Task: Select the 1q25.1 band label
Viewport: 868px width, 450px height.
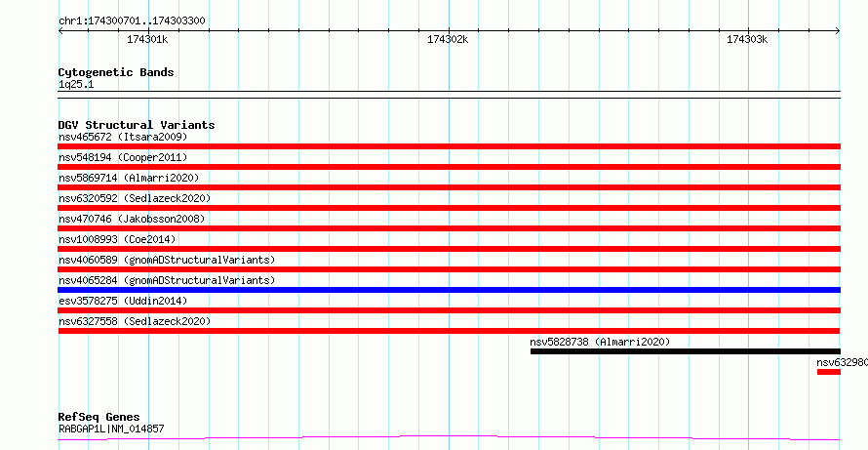Action: click(x=76, y=84)
